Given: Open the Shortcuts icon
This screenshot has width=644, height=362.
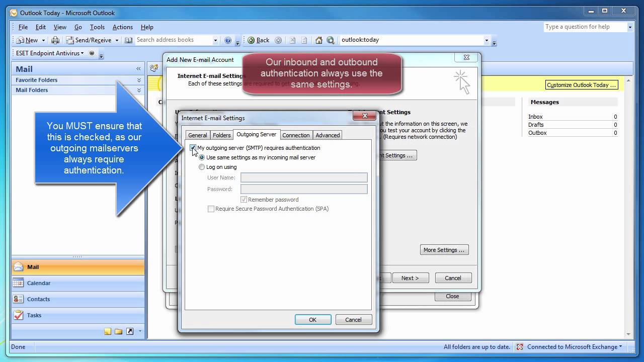Looking at the screenshot, I should pyautogui.click(x=130, y=331).
